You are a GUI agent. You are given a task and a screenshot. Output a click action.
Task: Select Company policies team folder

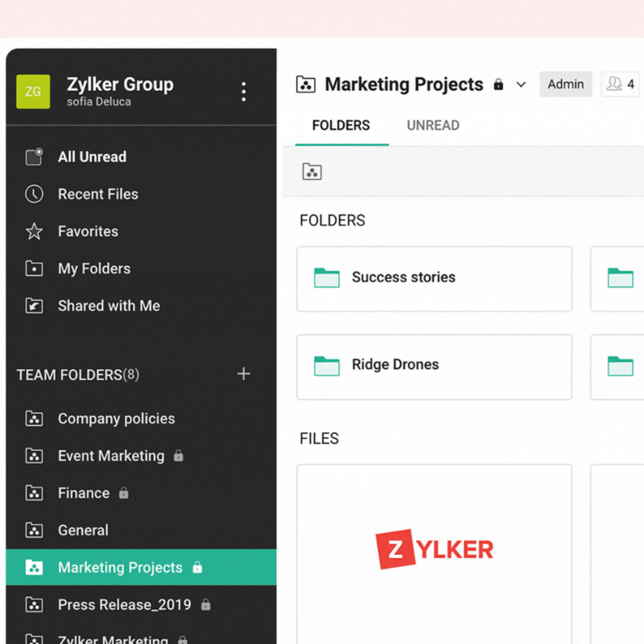pyautogui.click(x=141, y=419)
